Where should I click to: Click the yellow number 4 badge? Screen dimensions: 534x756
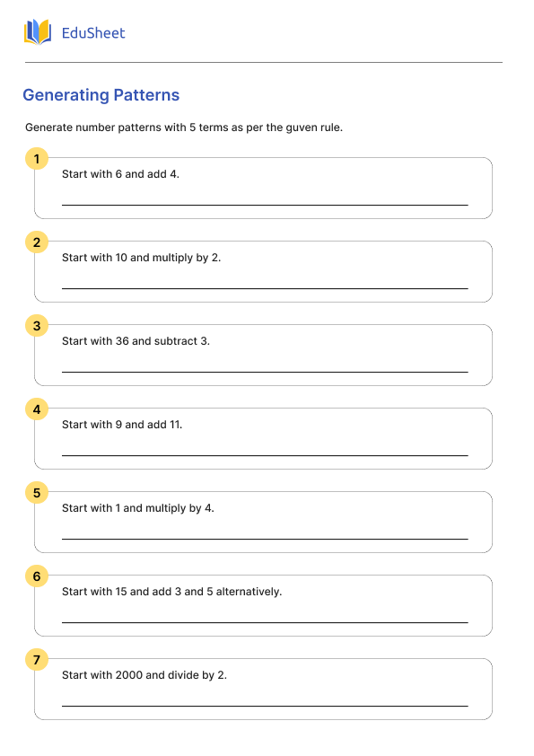click(37, 409)
